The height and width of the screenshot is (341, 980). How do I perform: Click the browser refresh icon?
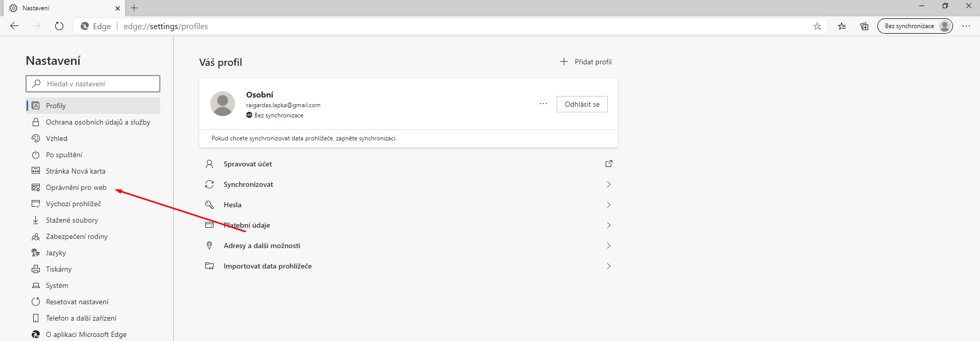pyautogui.click(x=59, y=26)
